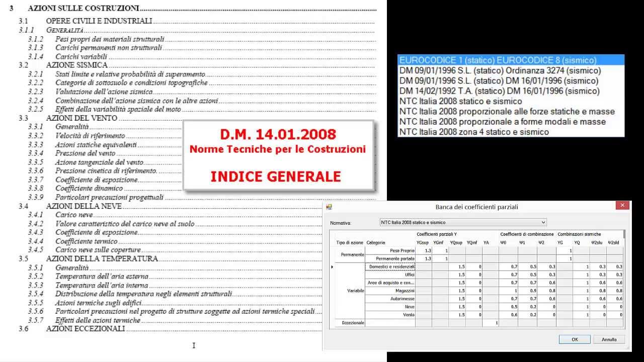Select NTC Italia 2008 zona 4 statico e sismico

(x=511, y=132)
